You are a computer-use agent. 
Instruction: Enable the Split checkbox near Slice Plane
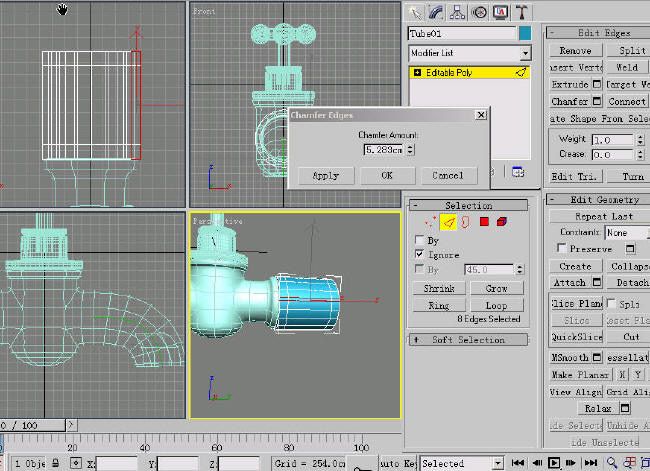click(611, 303)
